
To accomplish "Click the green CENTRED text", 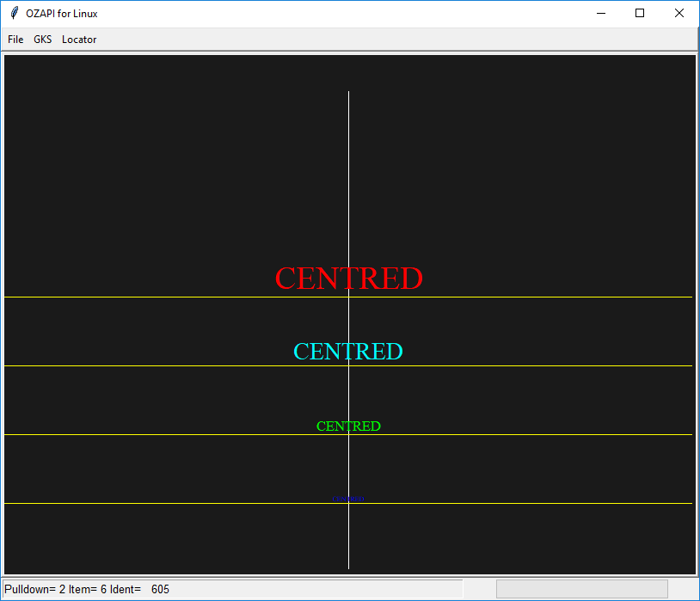I will pyautogui.click(x=348, y=426).
